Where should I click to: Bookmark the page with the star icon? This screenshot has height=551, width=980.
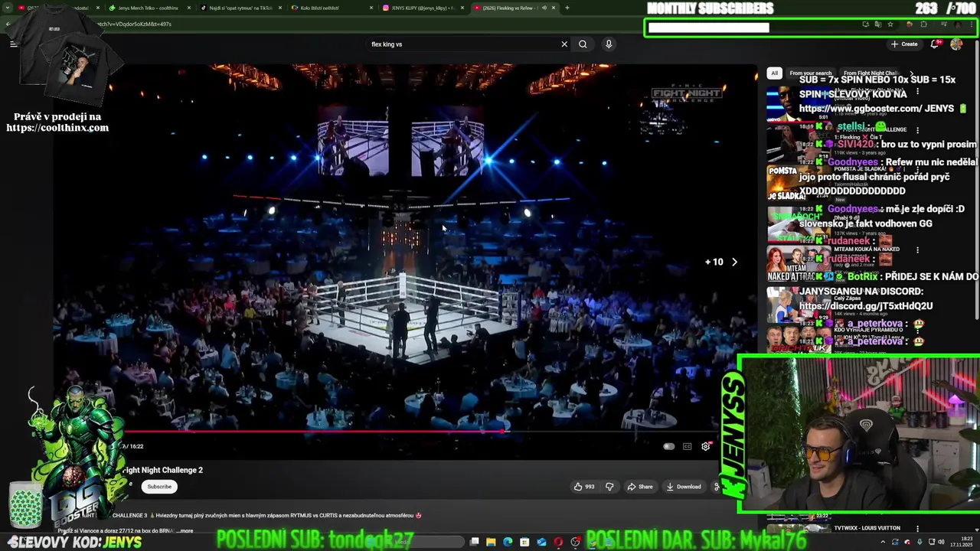click(x=890, y=24)
